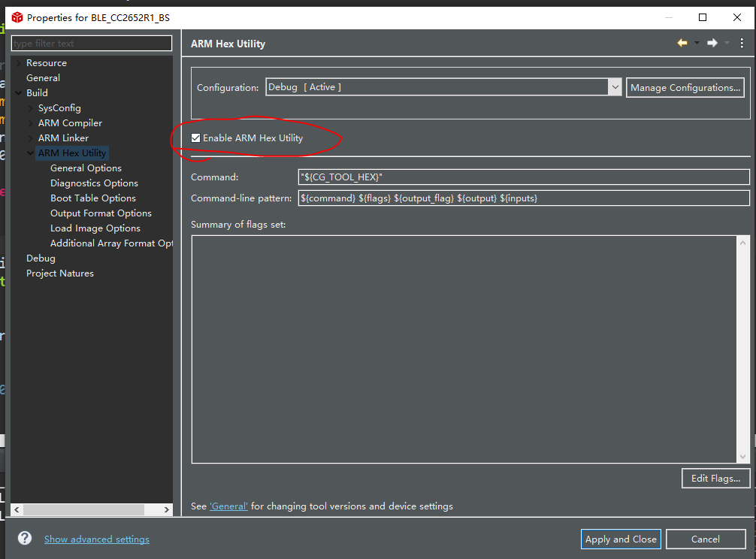
Task: Open Additional Array Format Options page
Action: pos(111,243)
